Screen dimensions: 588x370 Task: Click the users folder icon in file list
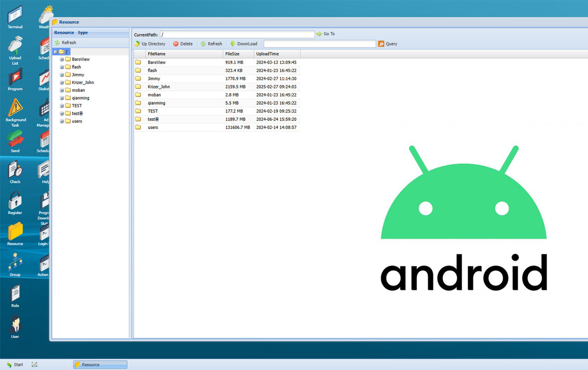pyautogui.click(x=138, y=128)
